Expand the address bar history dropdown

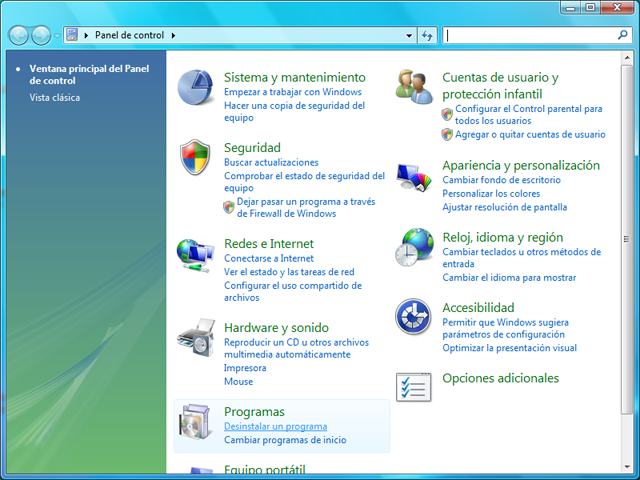409,36
